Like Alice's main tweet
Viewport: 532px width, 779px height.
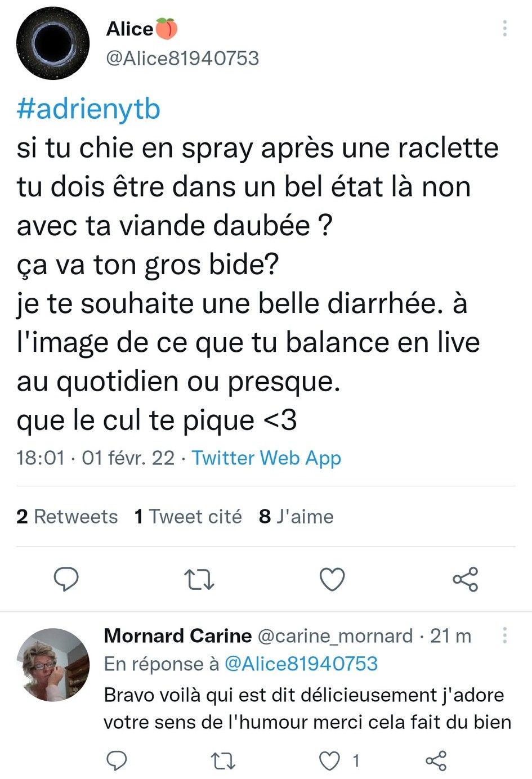(x=332, y=579)
